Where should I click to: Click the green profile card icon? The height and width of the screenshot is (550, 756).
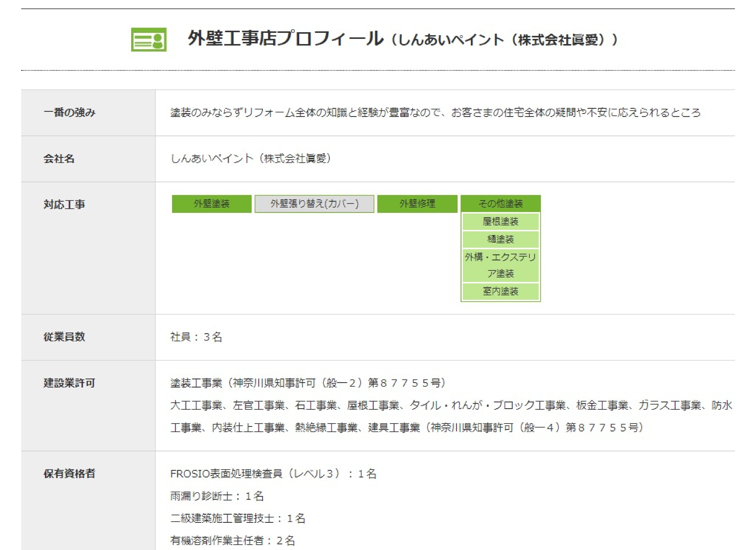point(149,39)
